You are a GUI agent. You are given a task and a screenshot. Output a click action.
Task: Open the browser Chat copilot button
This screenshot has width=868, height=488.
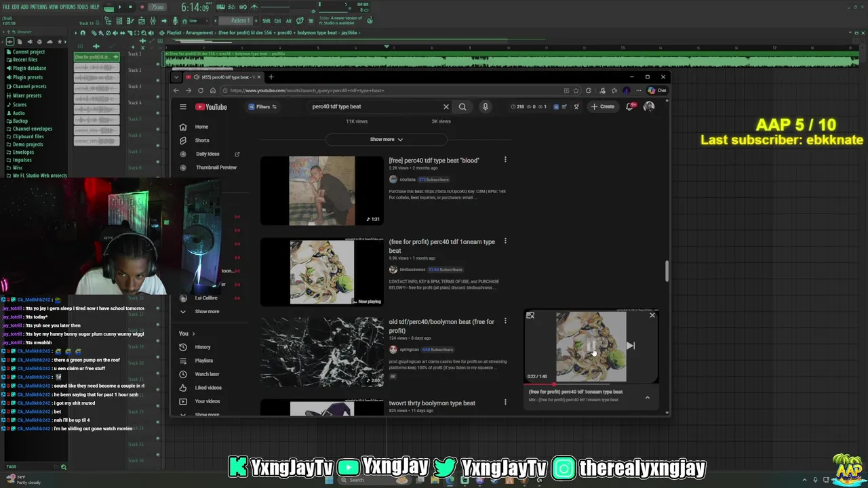tap(657, 90)
